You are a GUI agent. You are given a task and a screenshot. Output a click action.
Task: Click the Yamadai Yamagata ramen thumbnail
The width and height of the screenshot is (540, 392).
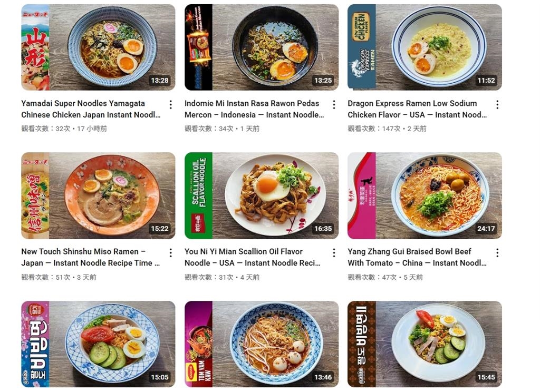(98, 47)
